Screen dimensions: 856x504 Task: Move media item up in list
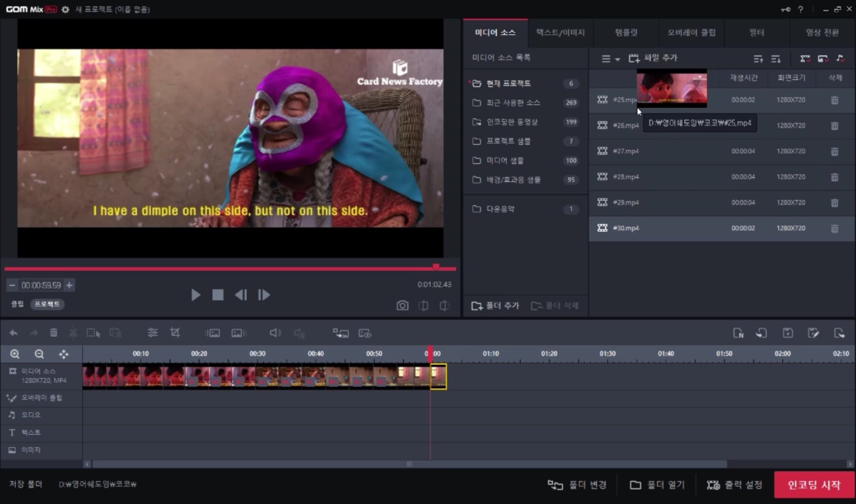click(x=758, y=59)
